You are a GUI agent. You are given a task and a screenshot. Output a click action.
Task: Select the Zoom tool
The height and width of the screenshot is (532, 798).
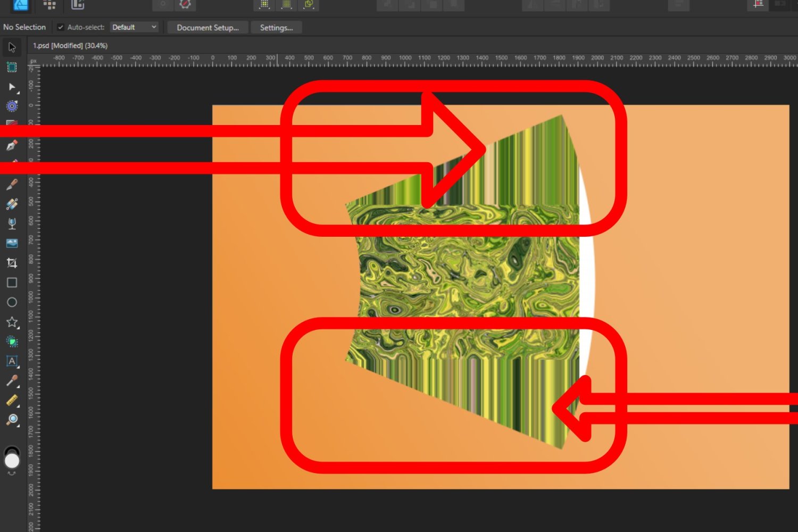click(x=12, y=420)
